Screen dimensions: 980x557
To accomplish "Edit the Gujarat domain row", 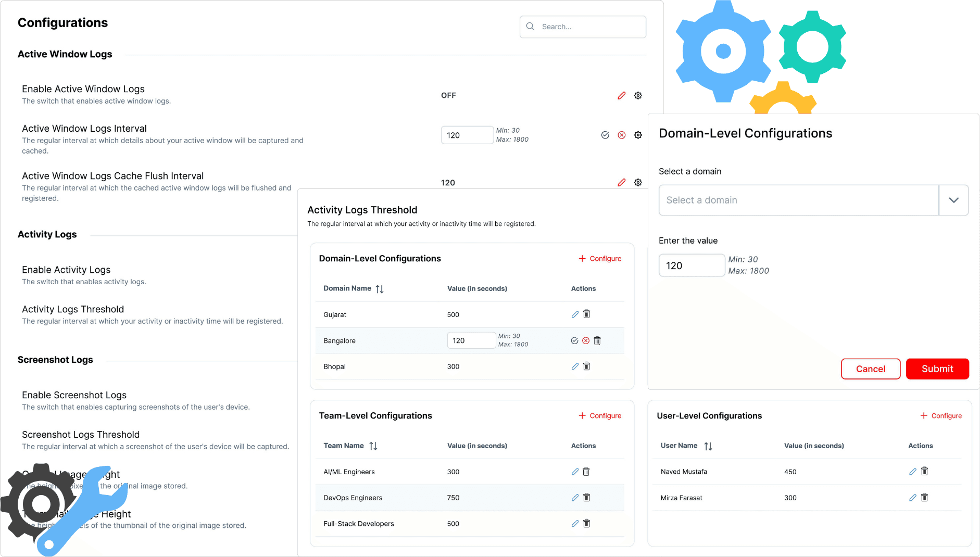I will click(575, 314).
